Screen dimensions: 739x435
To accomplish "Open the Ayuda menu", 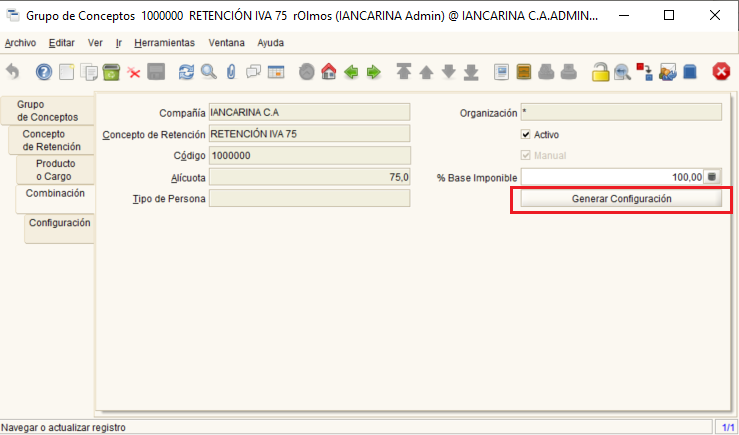I will pyautogui.click(x=271, y=43).
